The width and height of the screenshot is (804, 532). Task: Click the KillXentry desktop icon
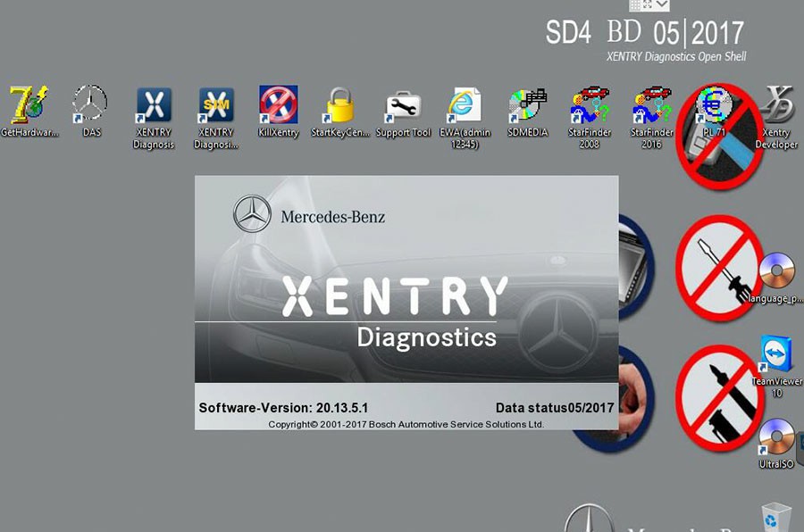pos(278,105)
